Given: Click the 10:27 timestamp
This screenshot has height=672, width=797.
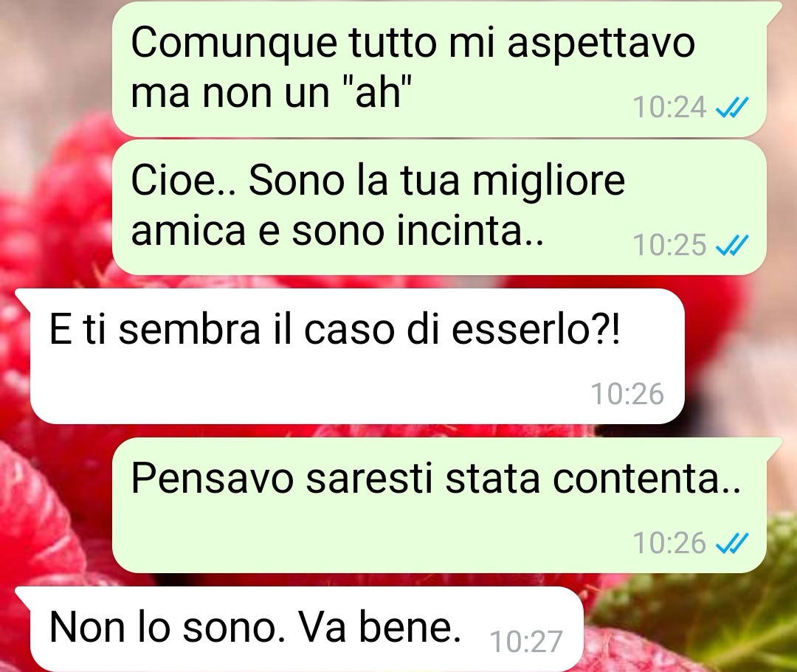Looking at the screenshot, I should [526, 642].
